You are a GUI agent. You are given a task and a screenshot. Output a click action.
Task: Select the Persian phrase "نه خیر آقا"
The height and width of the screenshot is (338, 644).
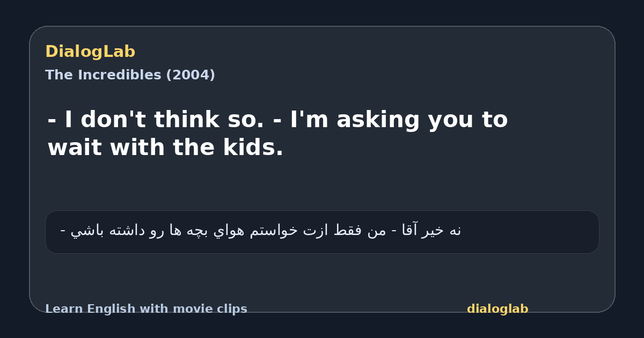[429, 231]
